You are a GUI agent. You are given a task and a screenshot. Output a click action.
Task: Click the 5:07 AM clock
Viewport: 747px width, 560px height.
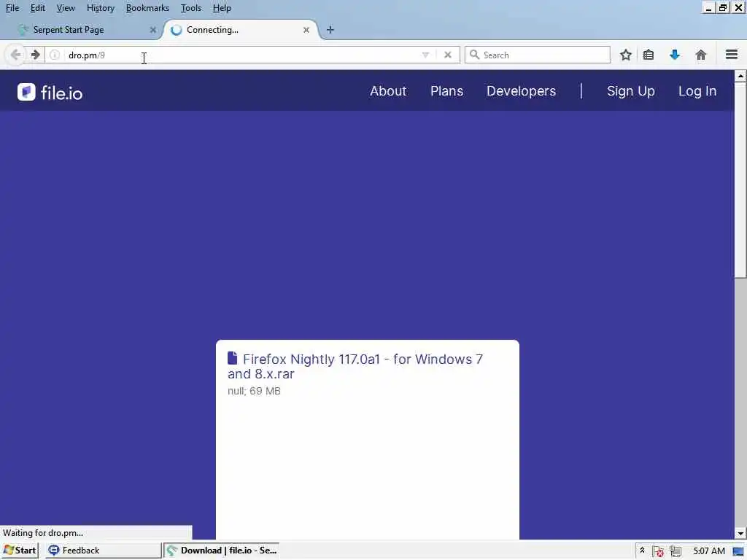(709, 551)
